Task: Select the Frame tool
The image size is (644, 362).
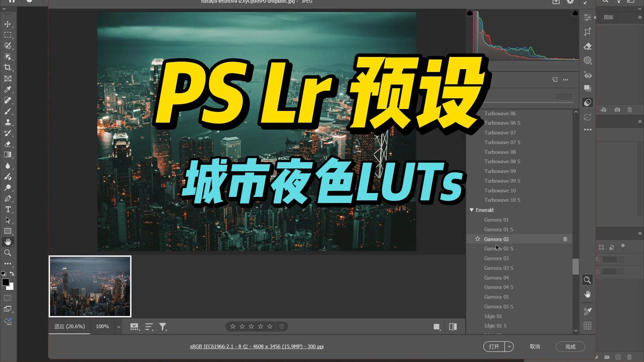Action: click(x=8, y=78)
